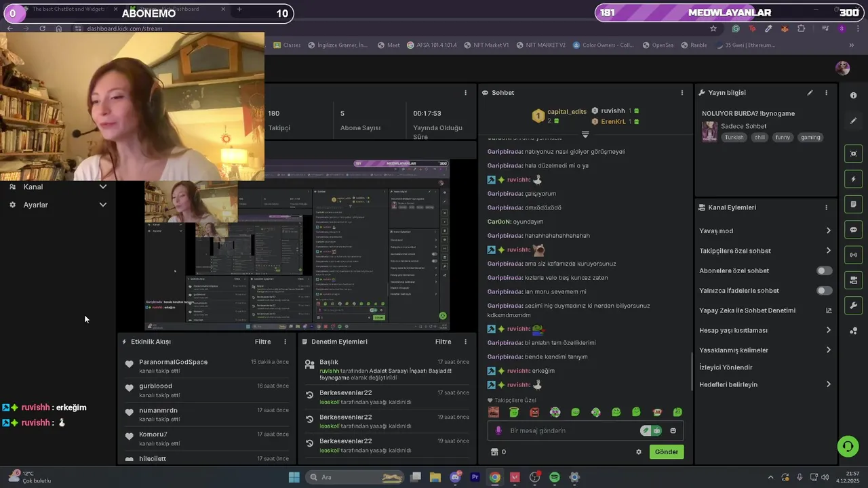Viewport: 868px width, 488px height.
Task: Open Yavaş mod options arrow
Action: click(x=828, y=231)
